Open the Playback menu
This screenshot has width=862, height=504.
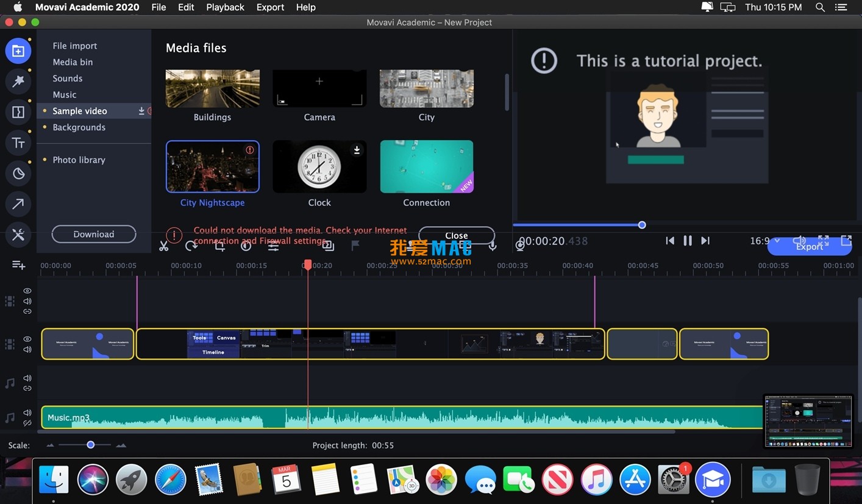pos(225,7)
